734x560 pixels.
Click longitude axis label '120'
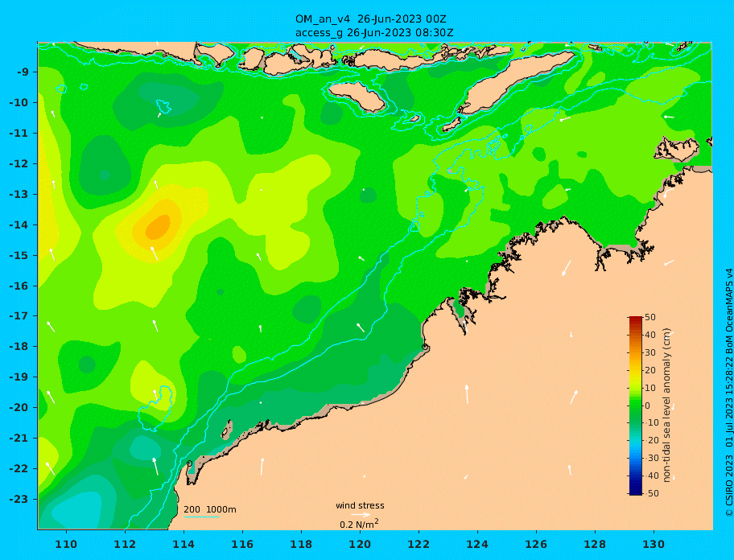click(360, 544)
